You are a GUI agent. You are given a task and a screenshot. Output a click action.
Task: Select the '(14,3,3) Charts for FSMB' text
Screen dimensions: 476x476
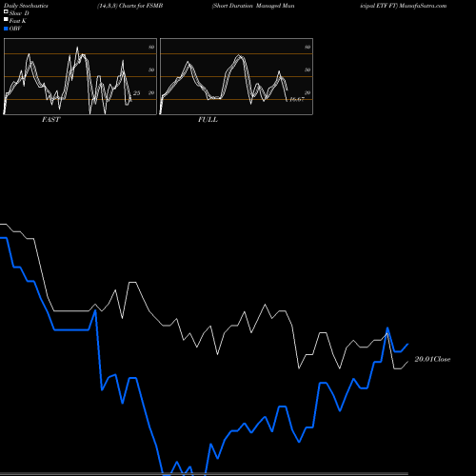130,6
